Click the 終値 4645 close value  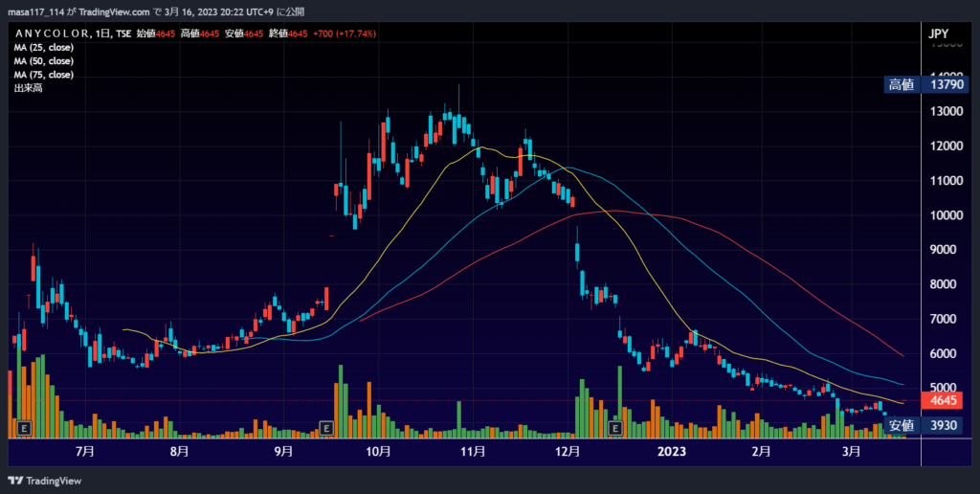(288, 34)
